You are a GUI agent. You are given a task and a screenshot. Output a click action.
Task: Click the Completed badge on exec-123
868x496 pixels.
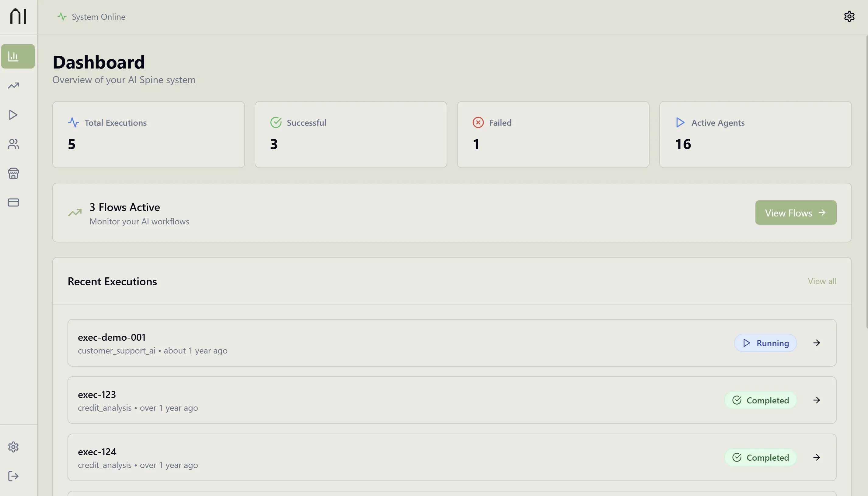tap(760, 400)
